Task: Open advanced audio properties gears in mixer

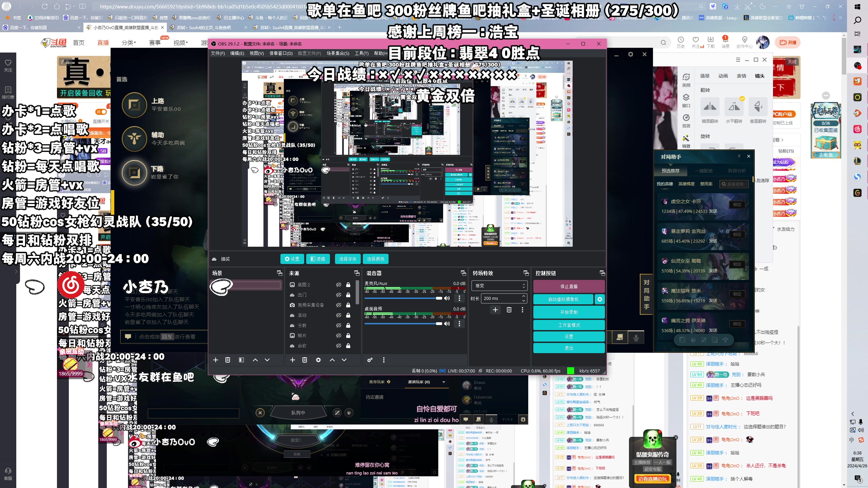Action: pyautogui.click(x=370, y=360)
